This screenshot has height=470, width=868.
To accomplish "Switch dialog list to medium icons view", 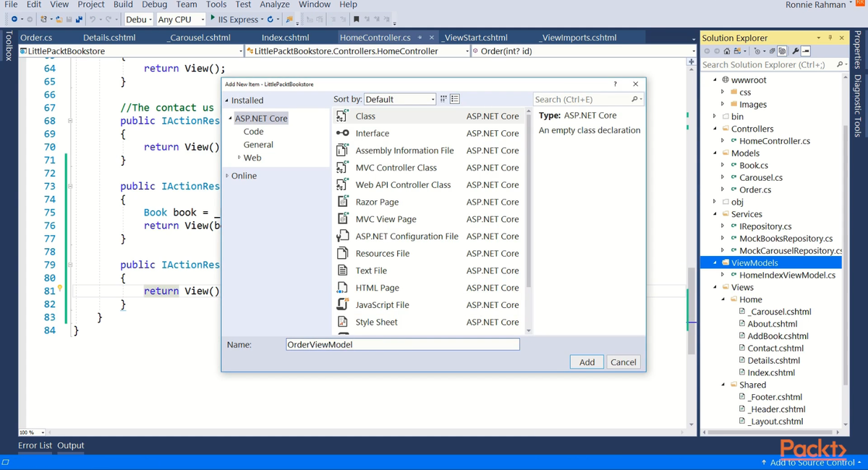I will [455, 99].
